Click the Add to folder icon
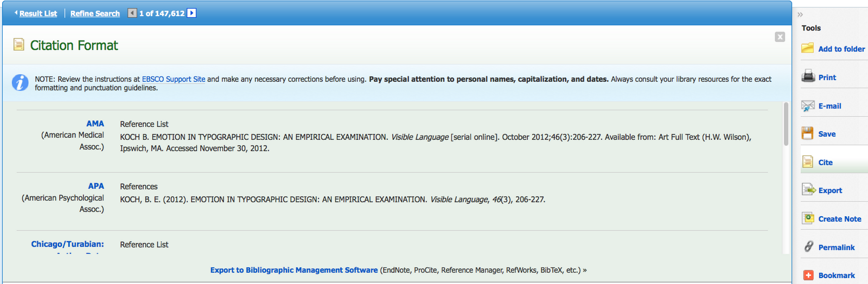 tap(808, 48)
